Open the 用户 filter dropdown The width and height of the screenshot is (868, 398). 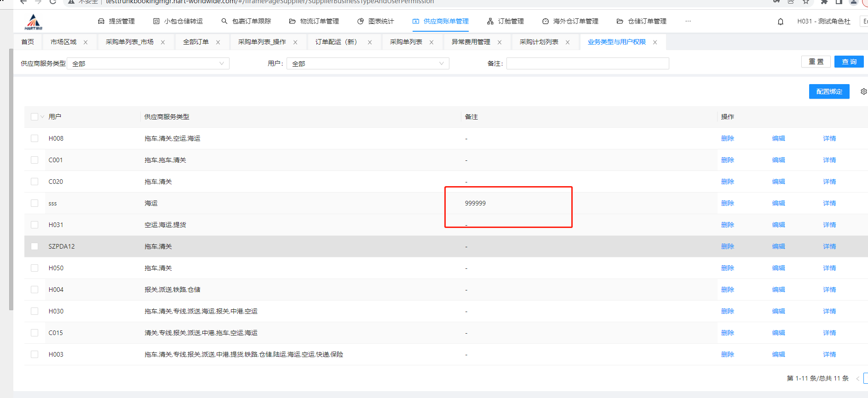click(x=368, y=63)
